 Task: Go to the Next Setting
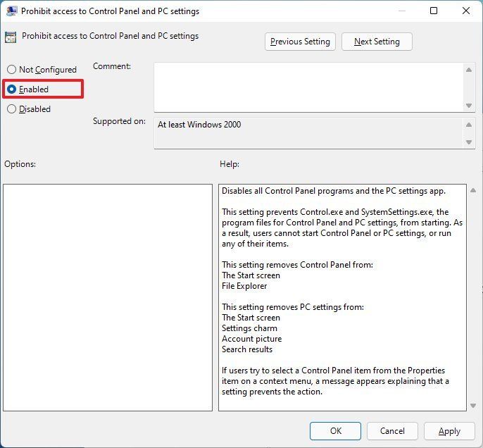click(377, 42)
